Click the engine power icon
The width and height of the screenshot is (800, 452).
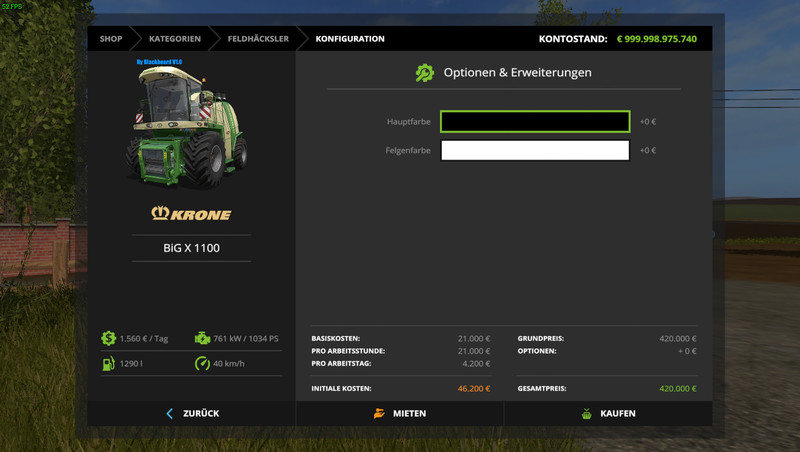(202, 338)
